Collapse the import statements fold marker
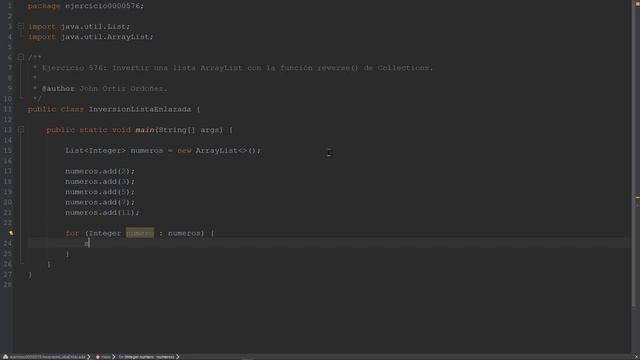Screen dimensions: 640x360 coord(20,27)
